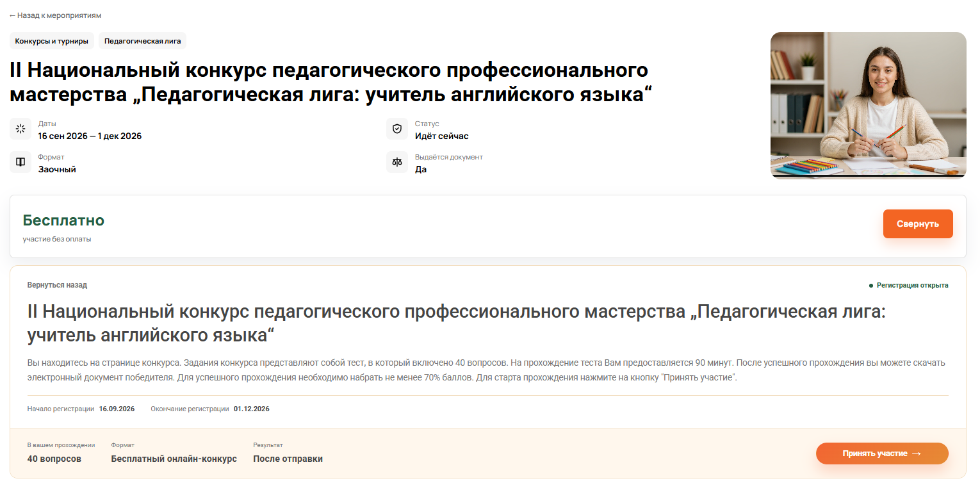
Task: Click the dates loading spinner icon
Action: (x=20, y=129)
